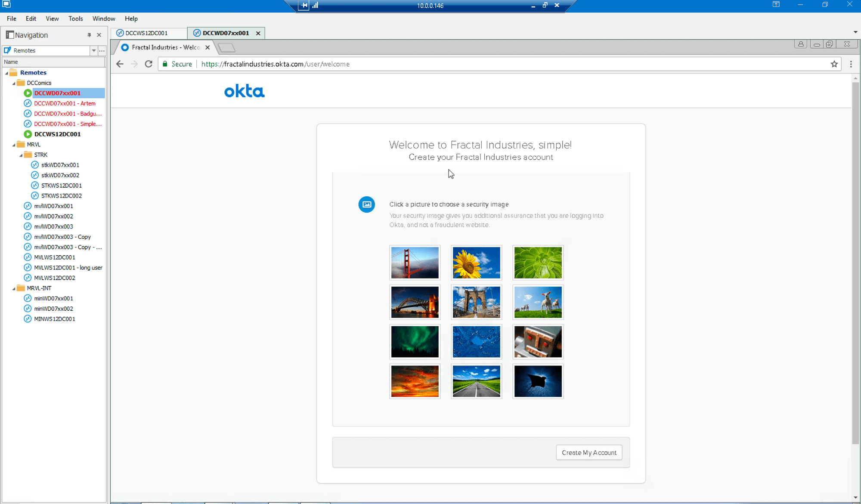Click the Okta security image icon
The height and width of the screenshot is (504, 861).
tap(367, 204)
